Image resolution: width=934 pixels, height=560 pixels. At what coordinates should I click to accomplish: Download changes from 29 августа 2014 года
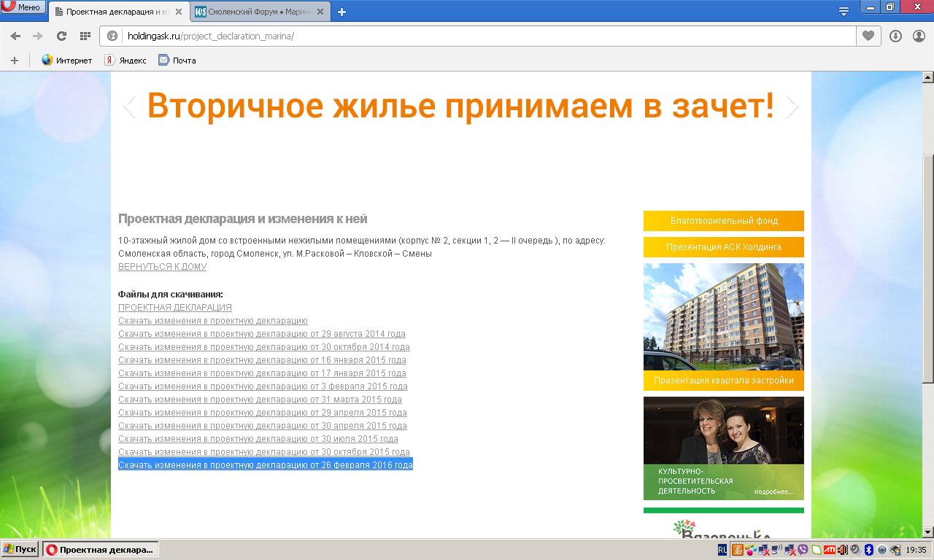262,334
